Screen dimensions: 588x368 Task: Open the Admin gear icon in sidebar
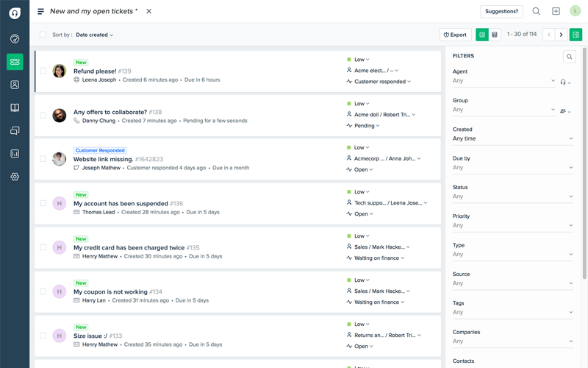tap(15, 177)
